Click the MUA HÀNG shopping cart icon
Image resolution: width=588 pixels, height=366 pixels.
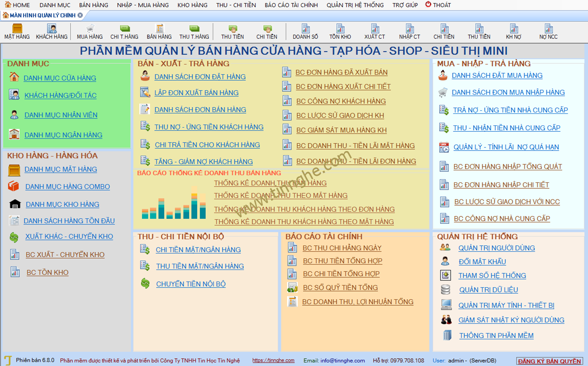[90, 32]
